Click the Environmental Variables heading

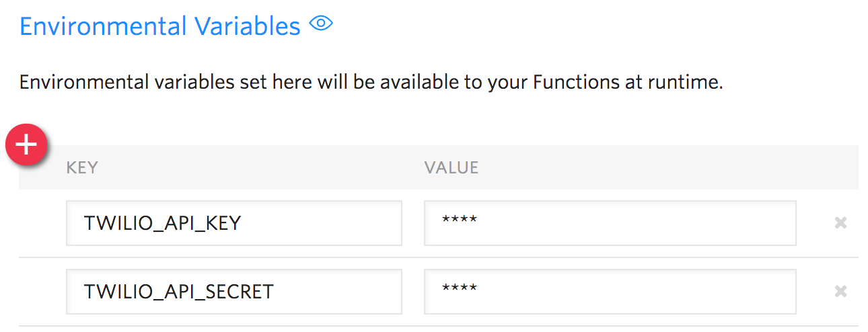pyautogui.click(x=160, y=26)
